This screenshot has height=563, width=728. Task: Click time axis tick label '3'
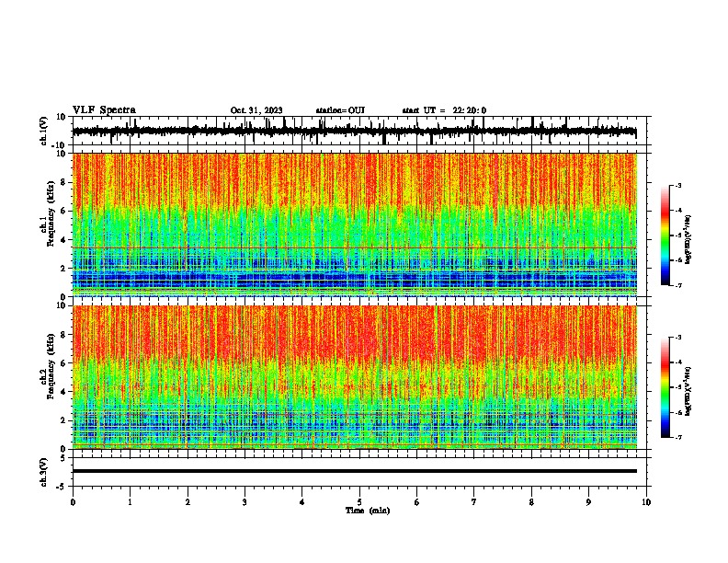coord(245,502)
